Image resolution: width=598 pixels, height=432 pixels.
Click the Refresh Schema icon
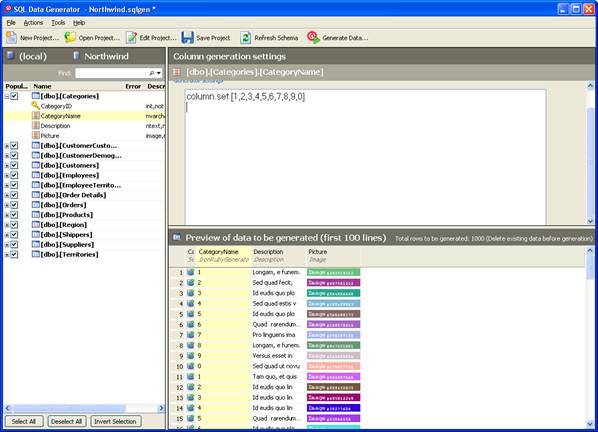tap(246, 37)
